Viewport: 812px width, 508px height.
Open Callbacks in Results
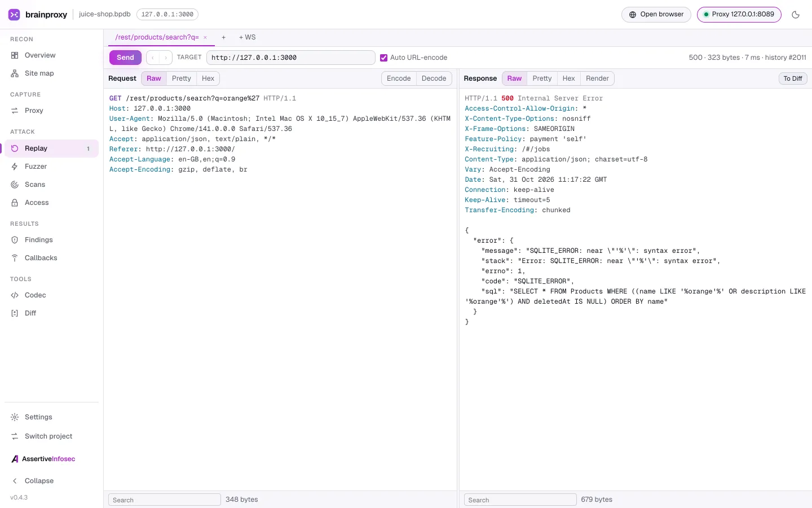[x=51, y=258]
